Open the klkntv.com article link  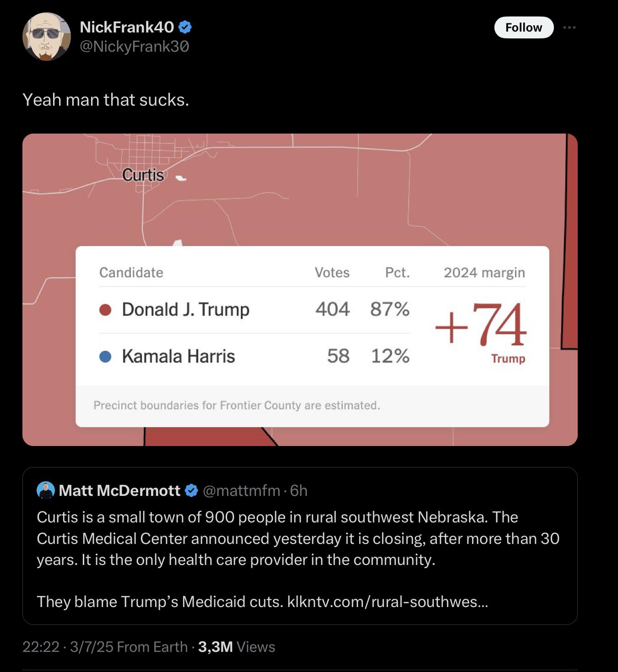tap(387, 602)
